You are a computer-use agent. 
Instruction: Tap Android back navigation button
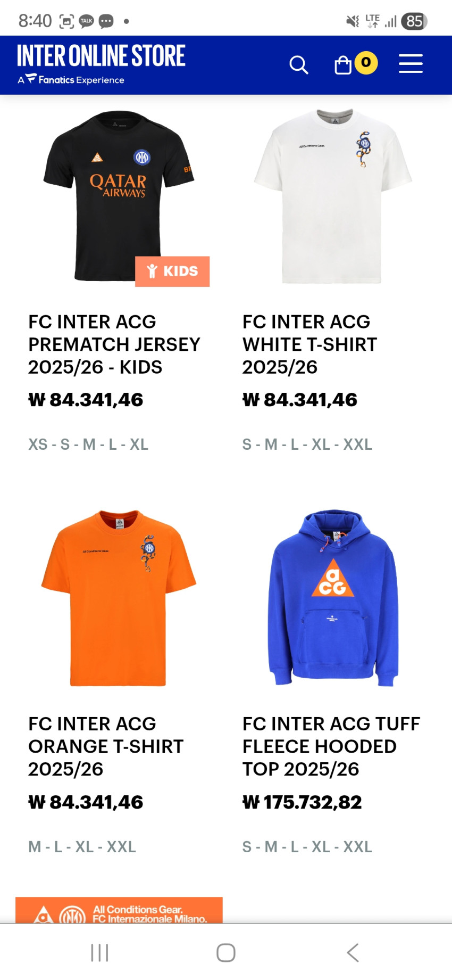353,952
